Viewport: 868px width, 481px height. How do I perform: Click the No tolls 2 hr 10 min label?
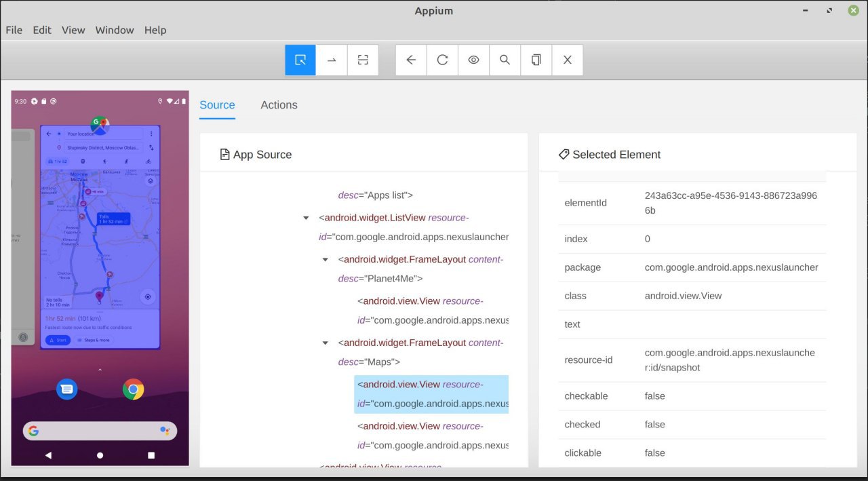point(59,302)
